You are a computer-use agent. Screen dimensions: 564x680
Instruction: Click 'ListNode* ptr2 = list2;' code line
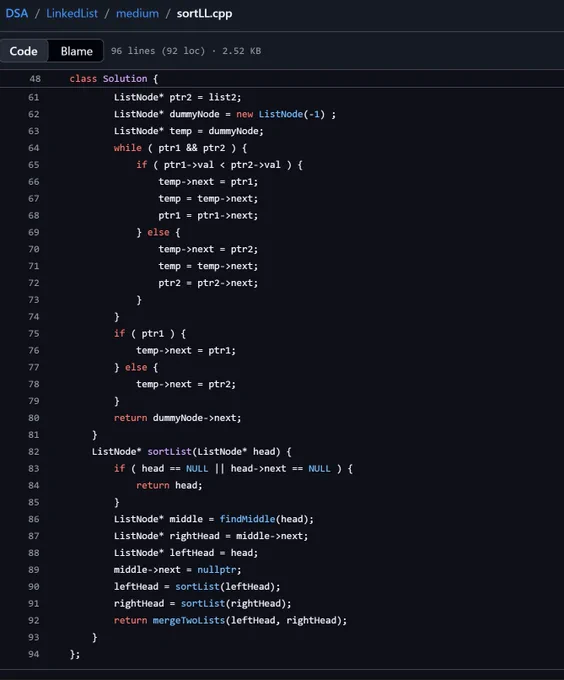click(177, 97)
